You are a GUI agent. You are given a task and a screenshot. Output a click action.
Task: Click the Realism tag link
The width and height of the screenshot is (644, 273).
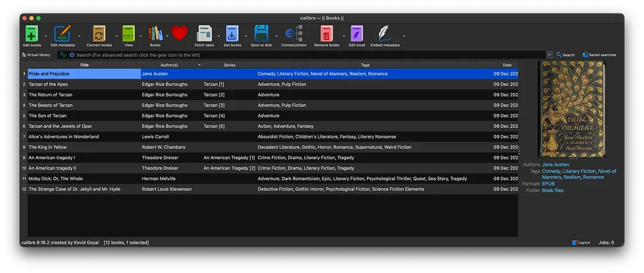572,178
